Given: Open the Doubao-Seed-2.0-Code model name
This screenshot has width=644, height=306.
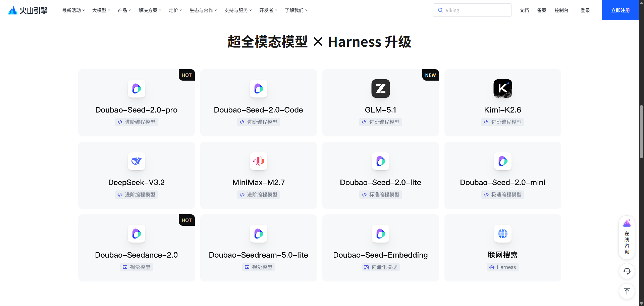Looking at the screenshot, I should click(259, 110).
